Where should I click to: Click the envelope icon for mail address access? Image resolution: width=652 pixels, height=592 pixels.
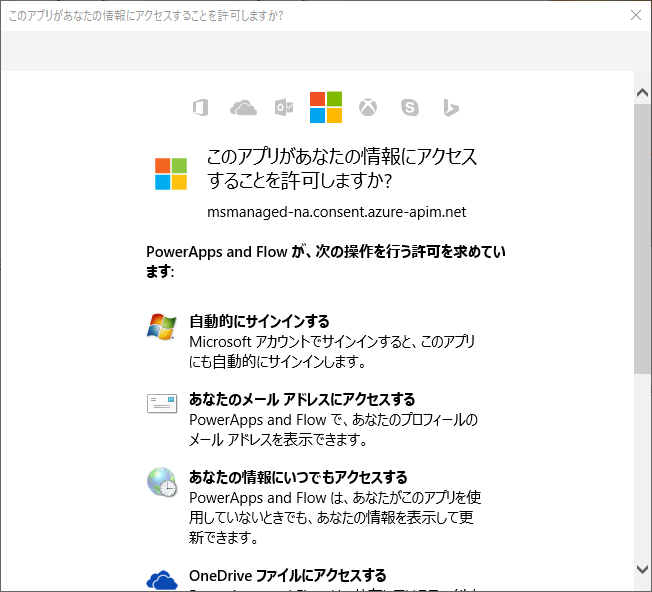point(162,403)
